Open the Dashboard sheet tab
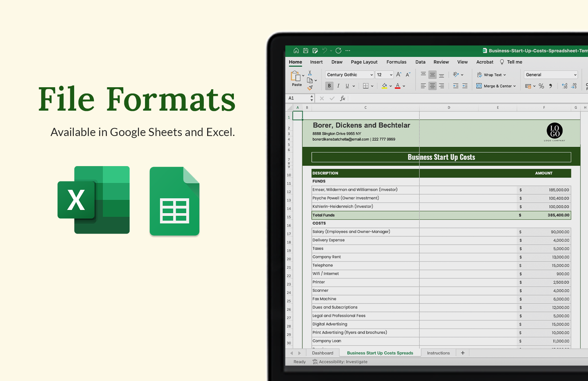The image size is (588, 381). (323, 353)
